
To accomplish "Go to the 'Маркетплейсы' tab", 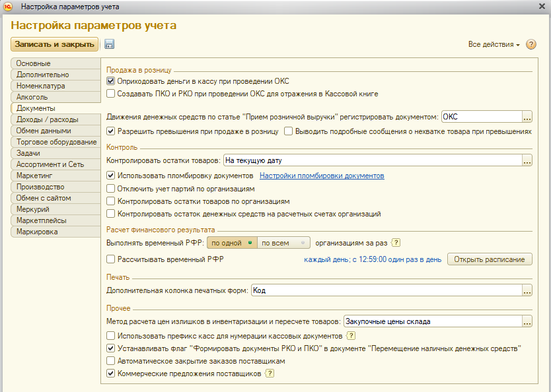I will coord(55,220).
